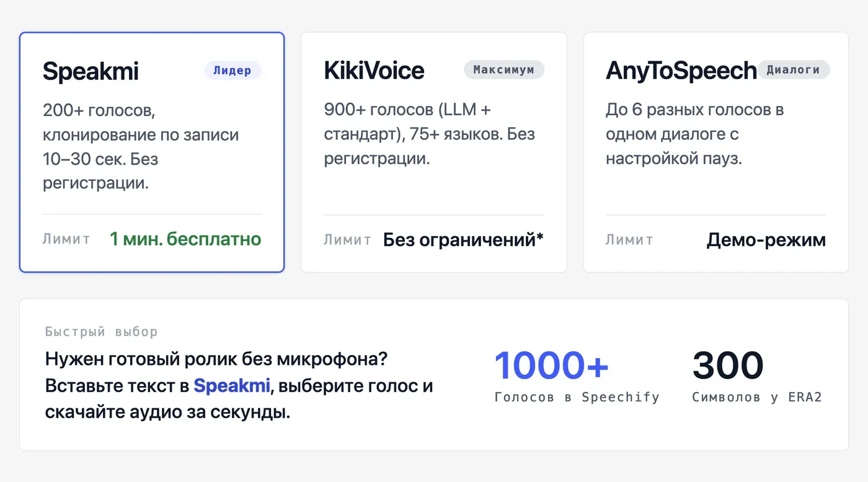
Task: Click the "Голосов в Speechify" caption
Action: coord(577,397)
